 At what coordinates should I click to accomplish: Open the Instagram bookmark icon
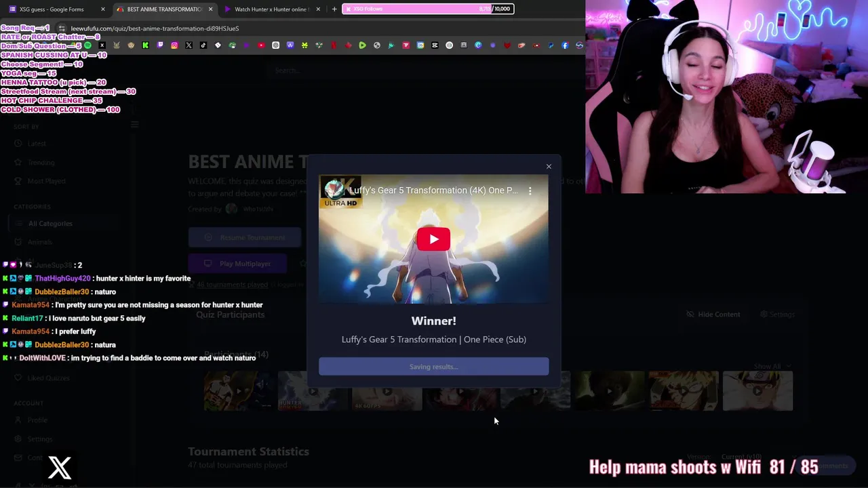tap(174, 45)
